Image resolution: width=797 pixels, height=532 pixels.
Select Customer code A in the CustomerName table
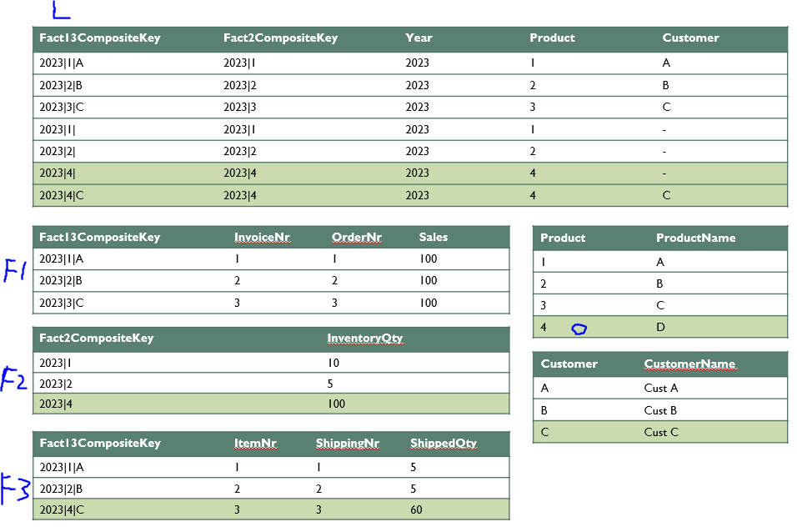tap(545, 389)
